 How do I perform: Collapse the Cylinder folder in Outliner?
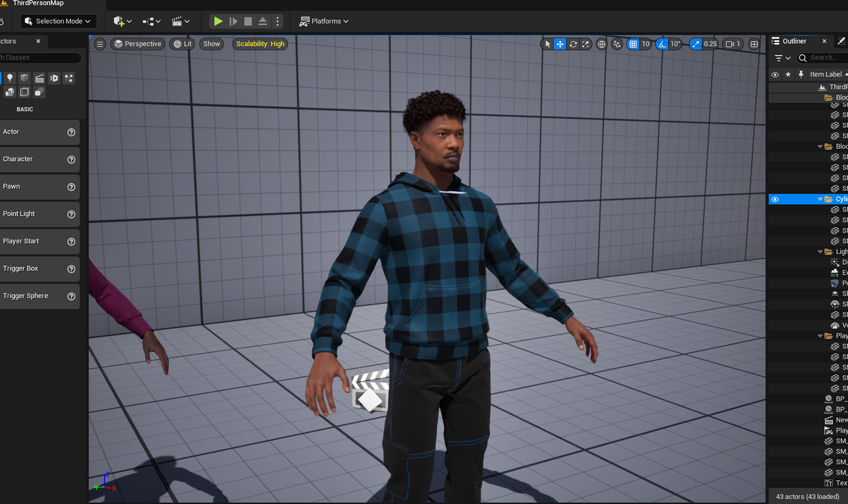click(x=820, y=199)
